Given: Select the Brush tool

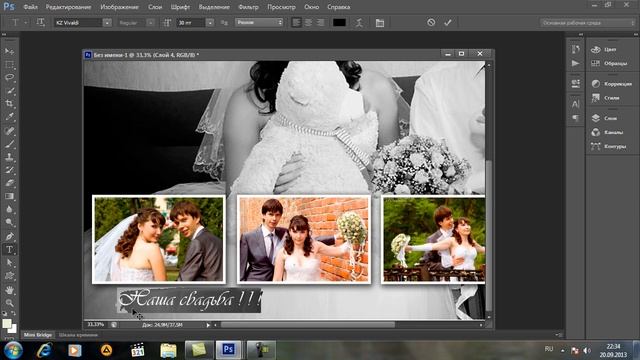Looking at the screenshot, I should [x=9, y=144].
